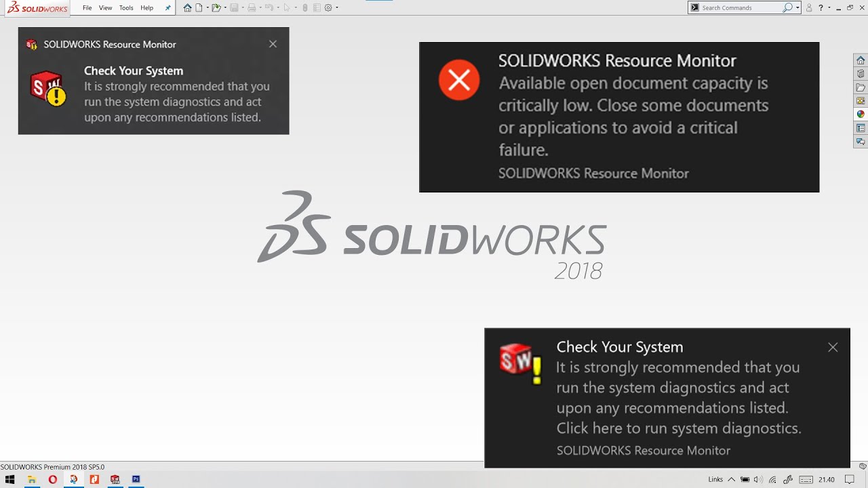Viewport: 868px width, 488px height.
Task: Expand the Select tool dropdown arrow
Action: pos(296,7)
